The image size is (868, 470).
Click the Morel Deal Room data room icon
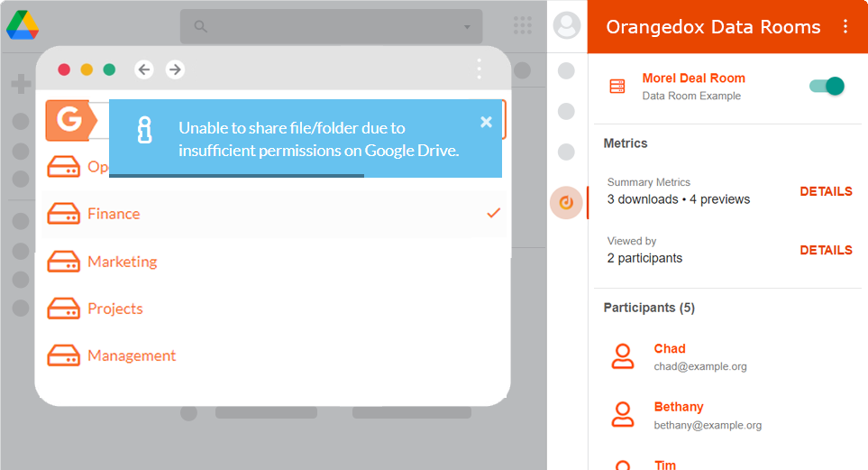click(x=617, y=86)
